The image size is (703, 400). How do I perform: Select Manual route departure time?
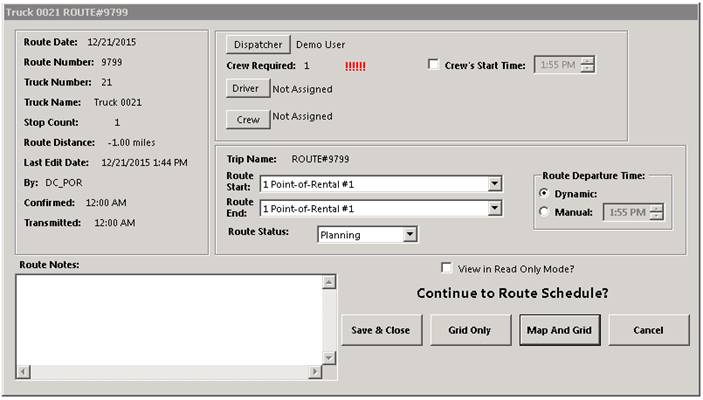[543, 211]
